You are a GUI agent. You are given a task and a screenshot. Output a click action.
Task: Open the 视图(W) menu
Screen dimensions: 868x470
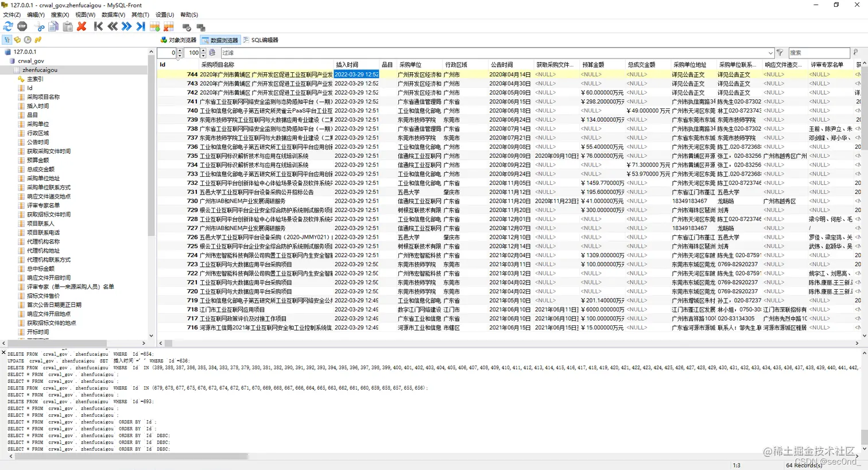pos(85,15)
